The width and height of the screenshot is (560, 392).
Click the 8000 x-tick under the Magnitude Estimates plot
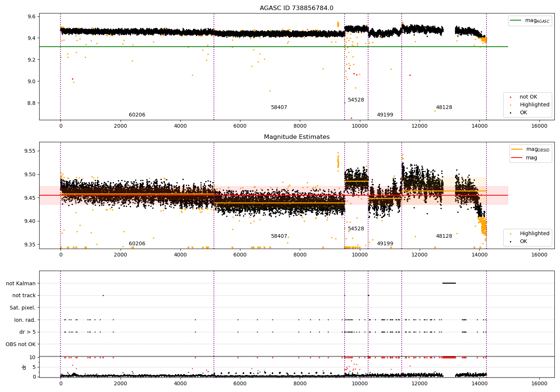pyautogui.click(x=300, y=255)
